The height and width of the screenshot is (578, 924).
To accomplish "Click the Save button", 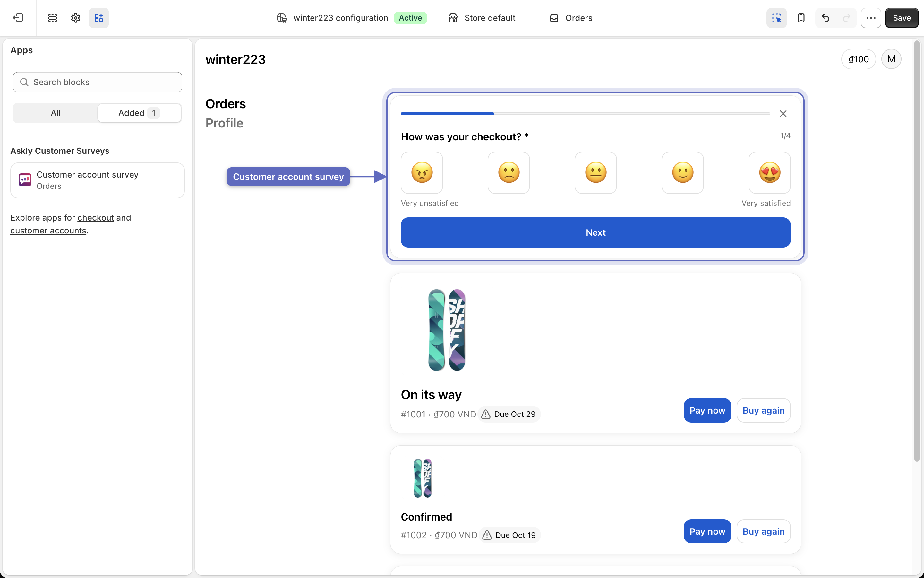I will click(902, 18).
